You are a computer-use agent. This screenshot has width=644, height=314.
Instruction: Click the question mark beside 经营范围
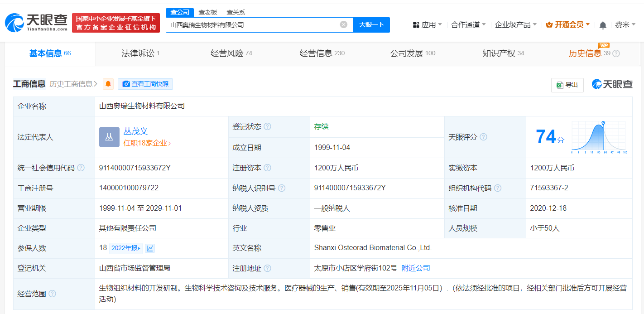(52, 293)
